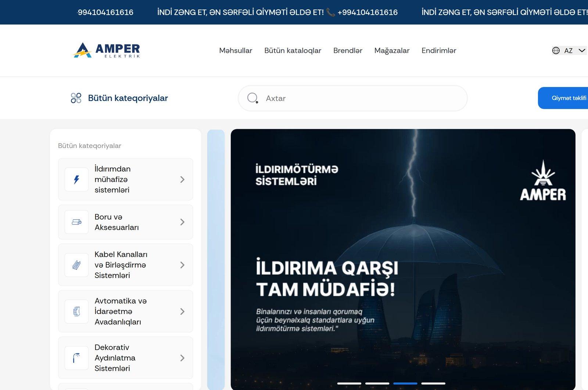
Task: Select the active third carousel indicator
Action: pos(405,383)
